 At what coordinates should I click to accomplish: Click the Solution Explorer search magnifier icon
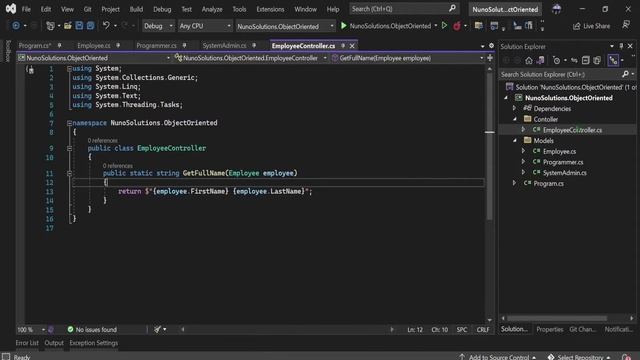[625, 74]
